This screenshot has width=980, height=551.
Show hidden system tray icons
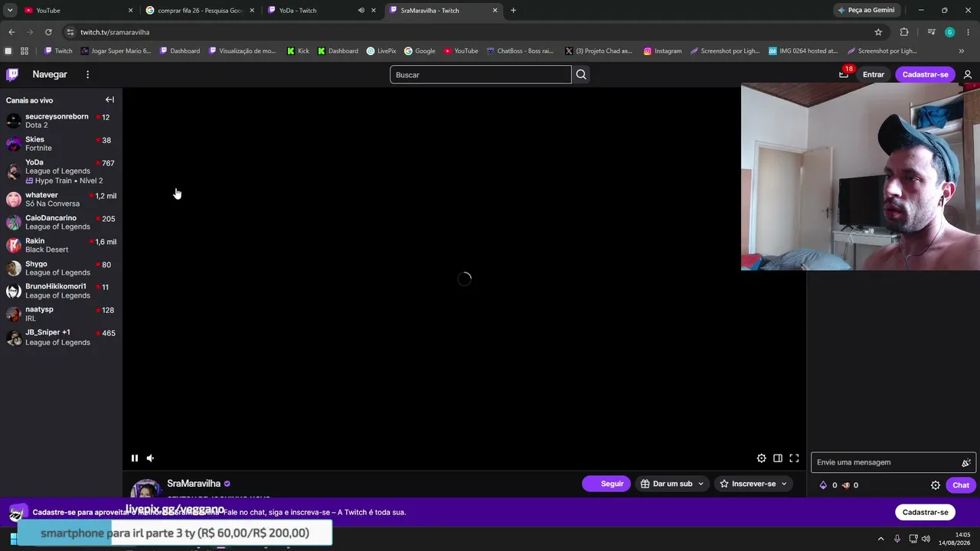coord(880,539)
